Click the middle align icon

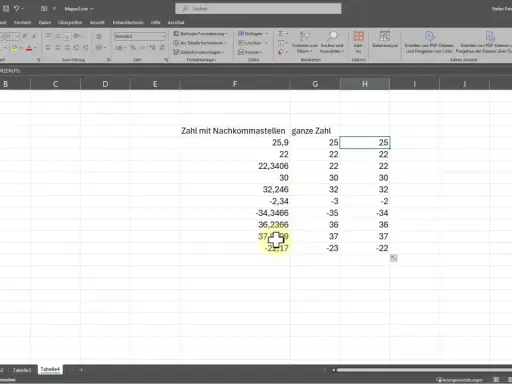(58, 36)
